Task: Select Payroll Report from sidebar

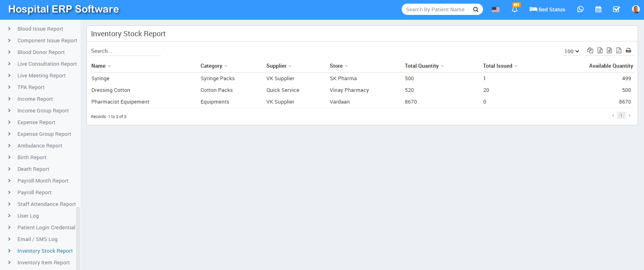Action: [x=34, y=193]
